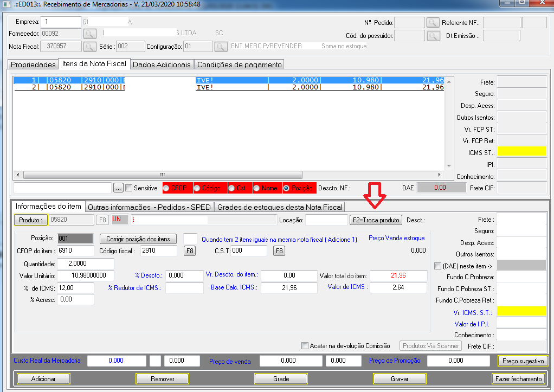This screenshot has height=392, width=554.
Task: Click the ellipsis button beside the Sensitive checkbox
Action: 119,188
